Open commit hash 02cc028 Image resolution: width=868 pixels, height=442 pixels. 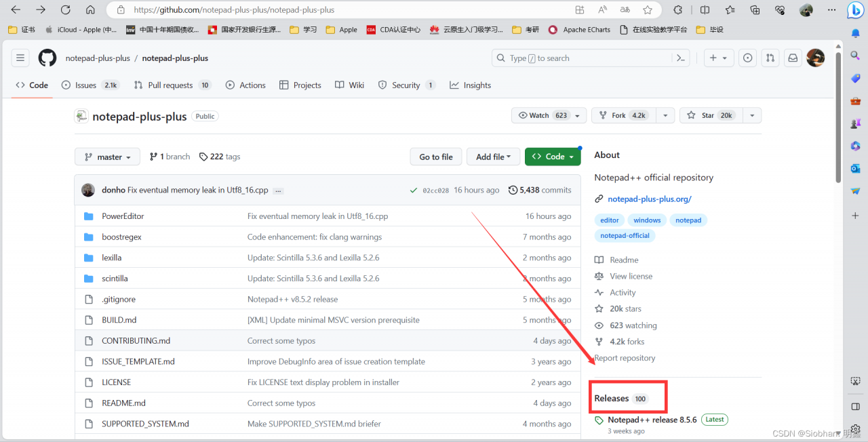(x=435, y=190)
